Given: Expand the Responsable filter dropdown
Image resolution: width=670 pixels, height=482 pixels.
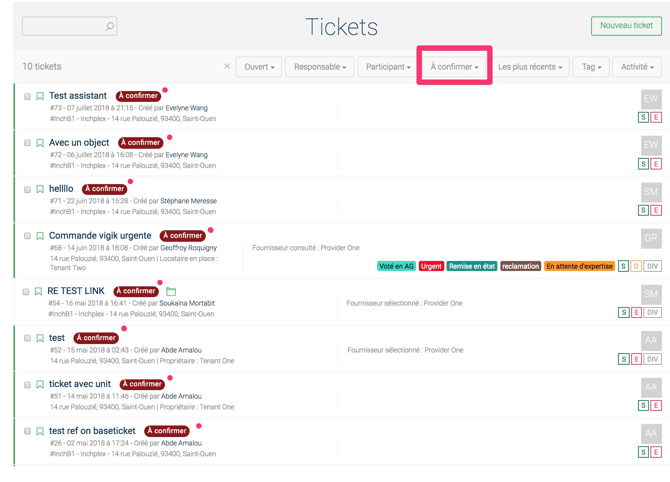Looking at the screenshot, I should (x=320, y=67).
